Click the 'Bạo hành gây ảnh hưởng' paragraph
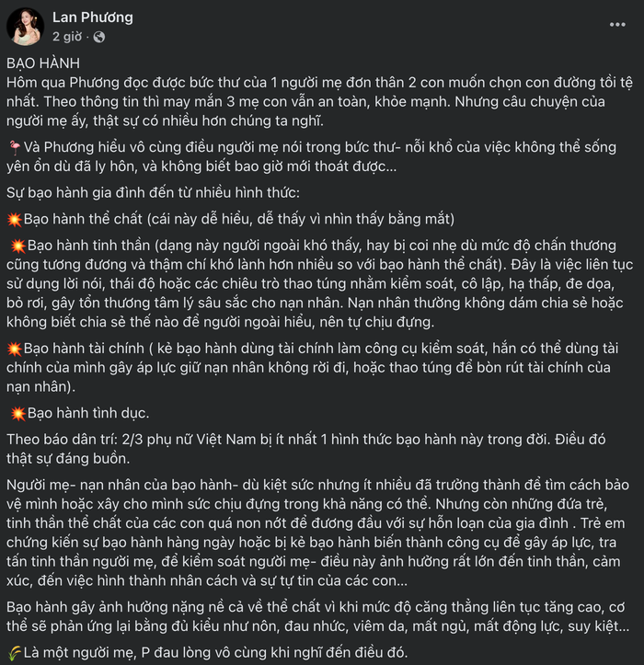The width and height of the screenshot is (644, 665). pyautogui.click(x=313, y=615)
